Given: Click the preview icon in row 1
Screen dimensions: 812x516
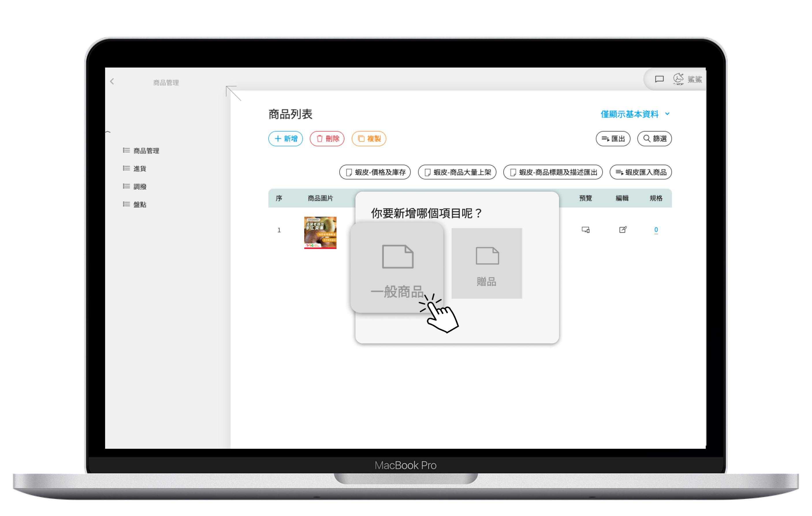Looking at the screenshot, I should 585,230.
